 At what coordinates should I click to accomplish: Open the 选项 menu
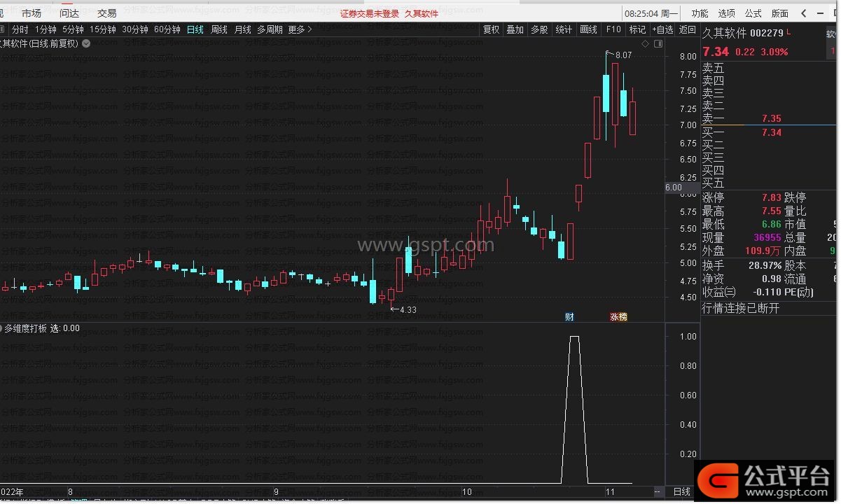tap(726, 13)
